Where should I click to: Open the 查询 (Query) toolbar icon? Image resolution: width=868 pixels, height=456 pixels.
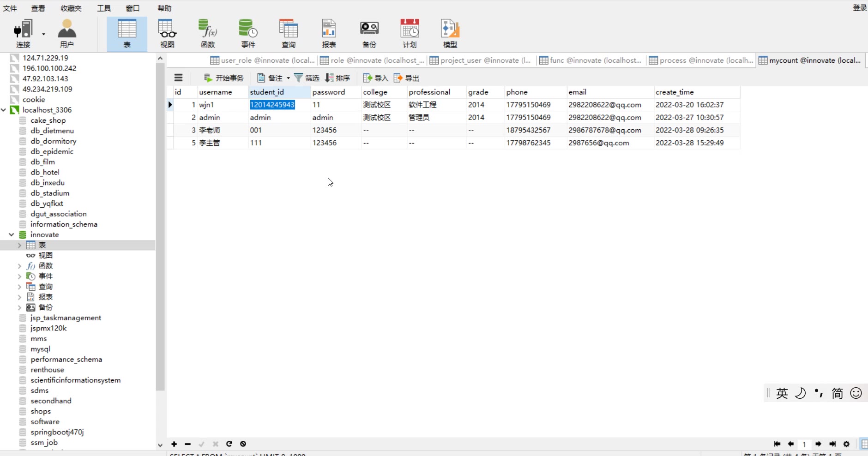click(289, 34)
